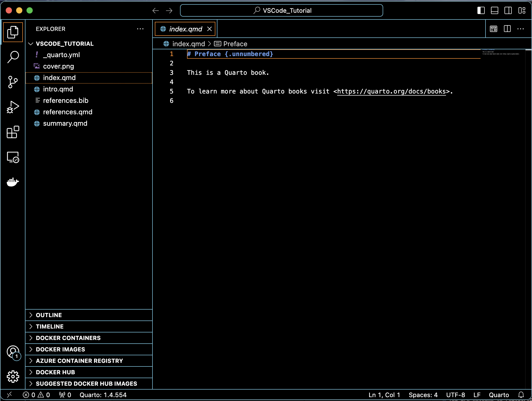532x401 pixels.
Task: Change indentation via Spaces: 4
Action: (423, 395)
